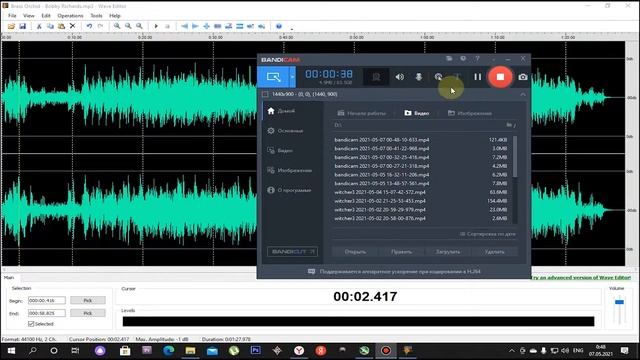Viewport: 640px width, 360px height.
Task: Click the Загрузить button in Bandicam
Action: click(x=448, y=252)
